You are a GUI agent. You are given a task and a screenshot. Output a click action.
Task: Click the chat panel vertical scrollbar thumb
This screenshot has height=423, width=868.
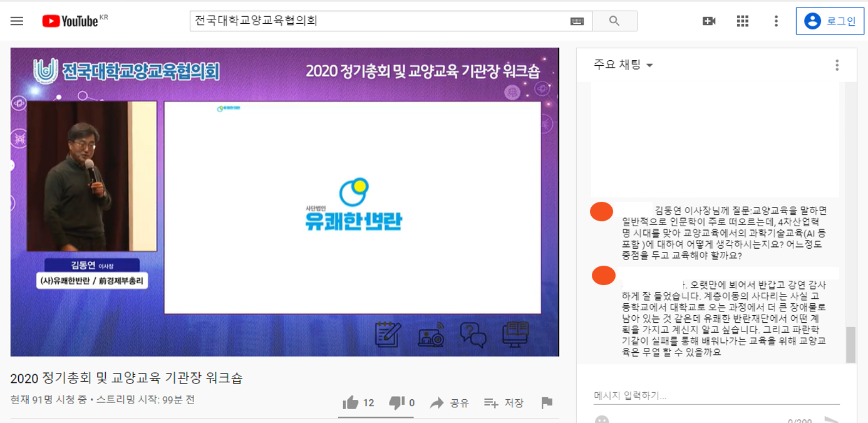point(850,345)
